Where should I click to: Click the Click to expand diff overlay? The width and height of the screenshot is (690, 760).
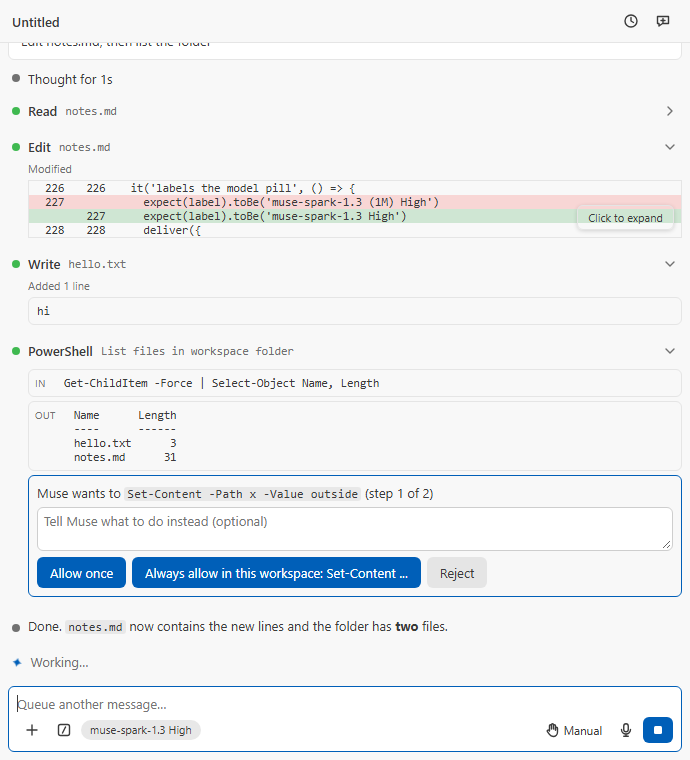pos(625,218)
